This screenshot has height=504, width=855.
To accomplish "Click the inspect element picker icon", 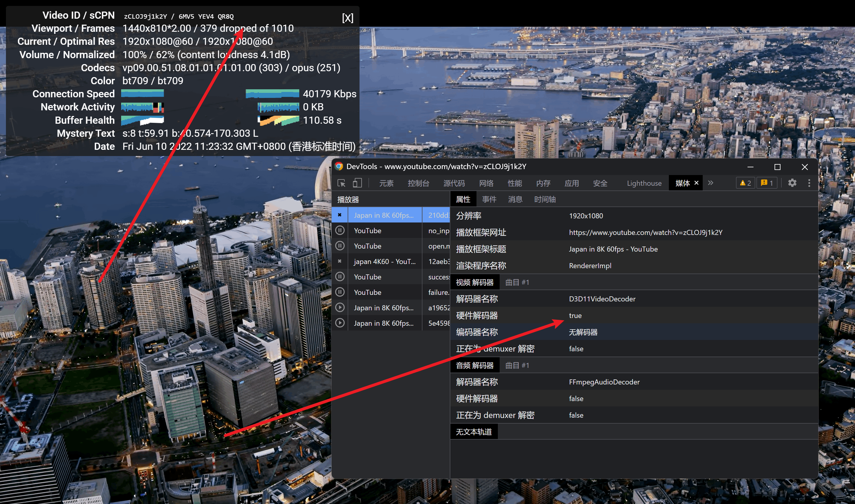I will pyautogui.click(x=341, y=183).
